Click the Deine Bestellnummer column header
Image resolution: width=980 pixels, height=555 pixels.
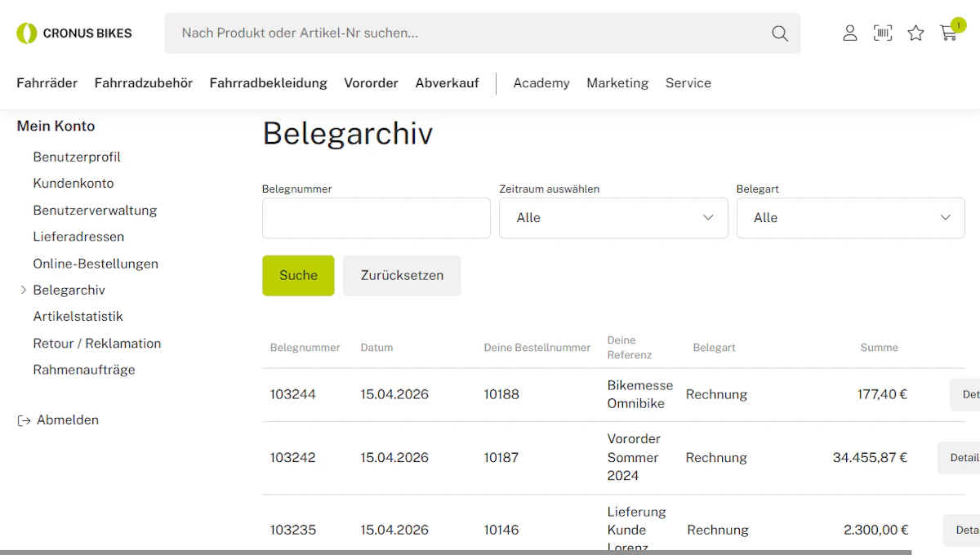coord(537,348)
